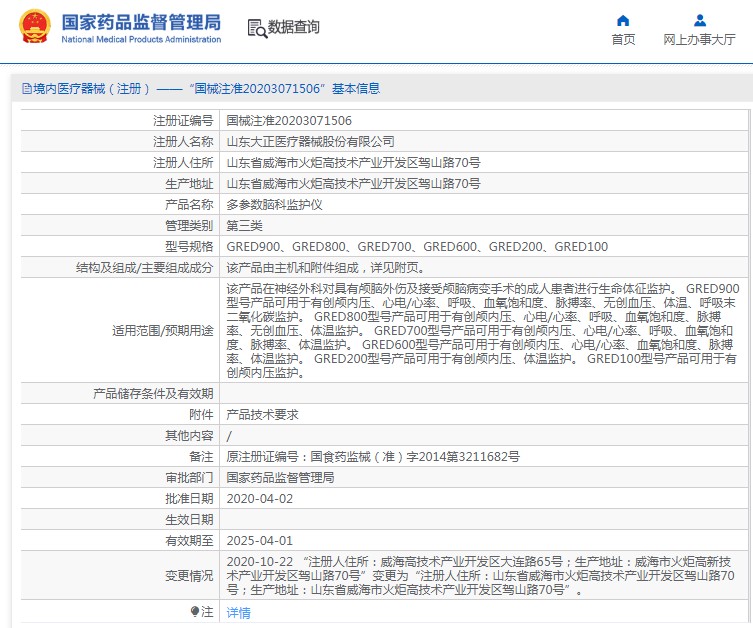Click the document icon before 境内医疗器械
753x628 pixels.
point(27,88)
